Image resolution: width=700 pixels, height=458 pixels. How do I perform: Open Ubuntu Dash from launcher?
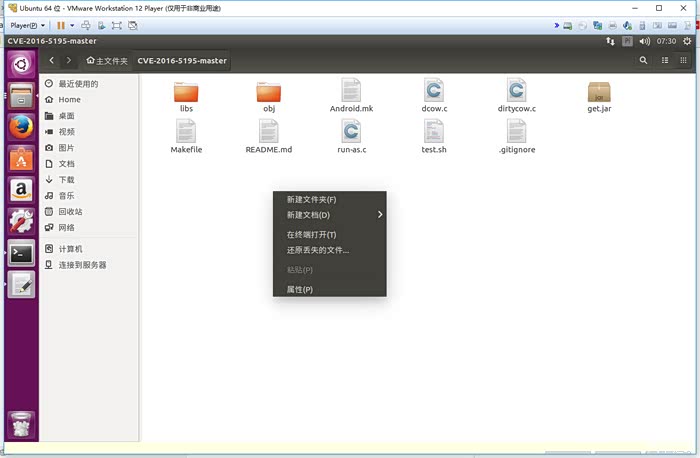21,65
